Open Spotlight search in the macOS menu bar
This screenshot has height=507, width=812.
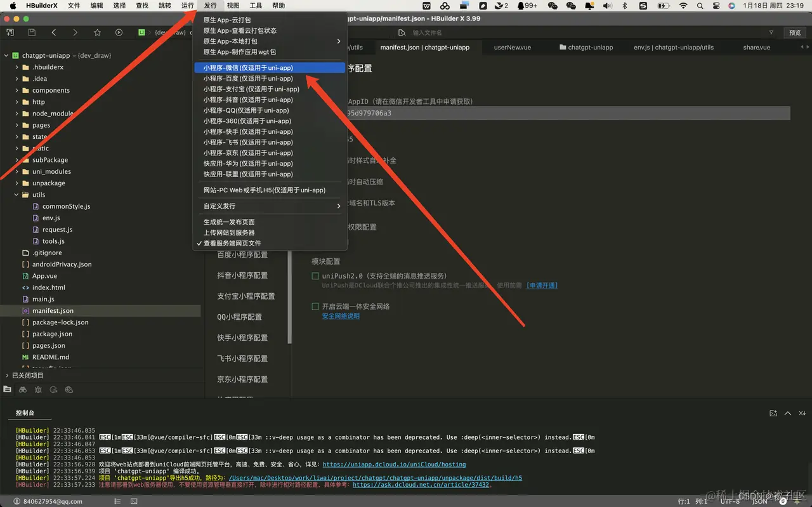[x=701, y=6]
